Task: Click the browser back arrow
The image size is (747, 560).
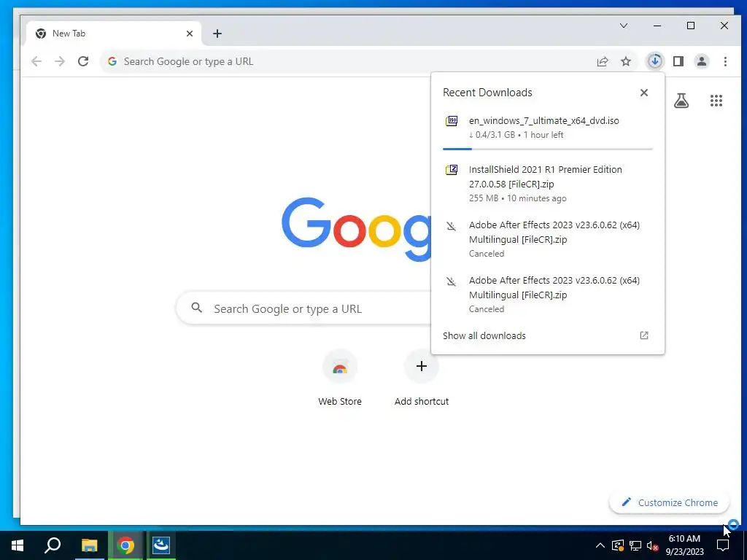Action: [36, 61]
